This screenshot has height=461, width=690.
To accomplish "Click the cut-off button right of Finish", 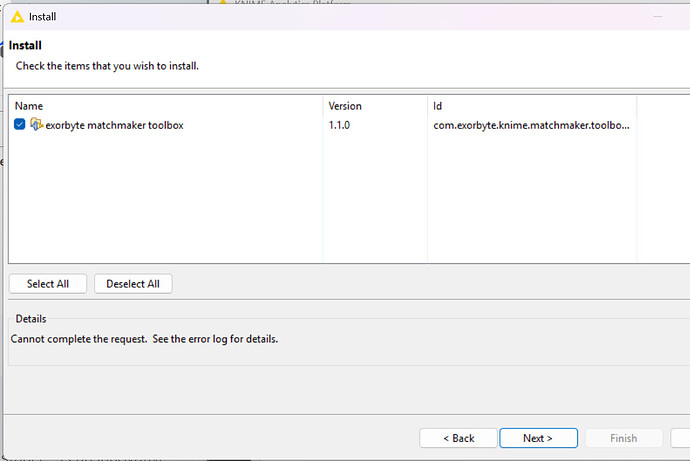I will click(x=681, y=438).
